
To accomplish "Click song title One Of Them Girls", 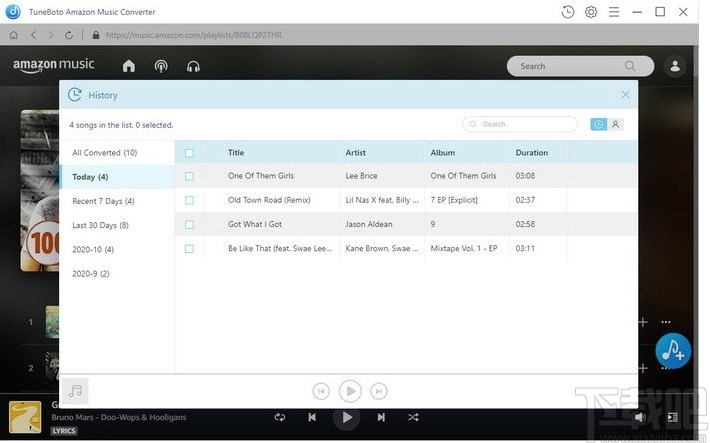I will pos(261,176).
